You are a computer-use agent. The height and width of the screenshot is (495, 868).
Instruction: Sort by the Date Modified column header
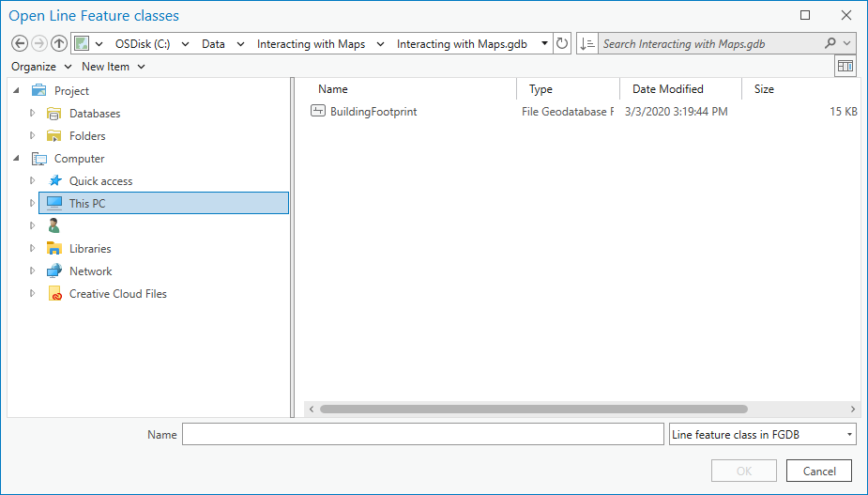[667, 89]
